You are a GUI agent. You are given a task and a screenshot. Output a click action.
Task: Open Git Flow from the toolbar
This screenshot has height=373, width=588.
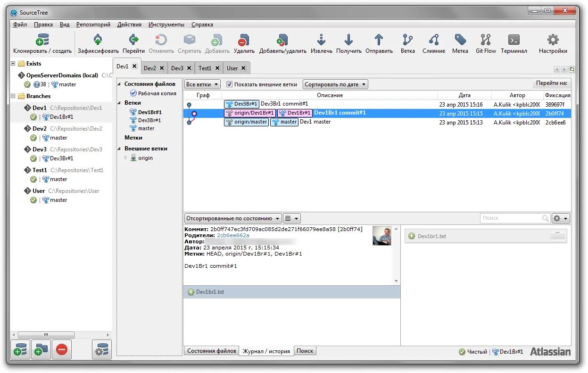(485, 41)
